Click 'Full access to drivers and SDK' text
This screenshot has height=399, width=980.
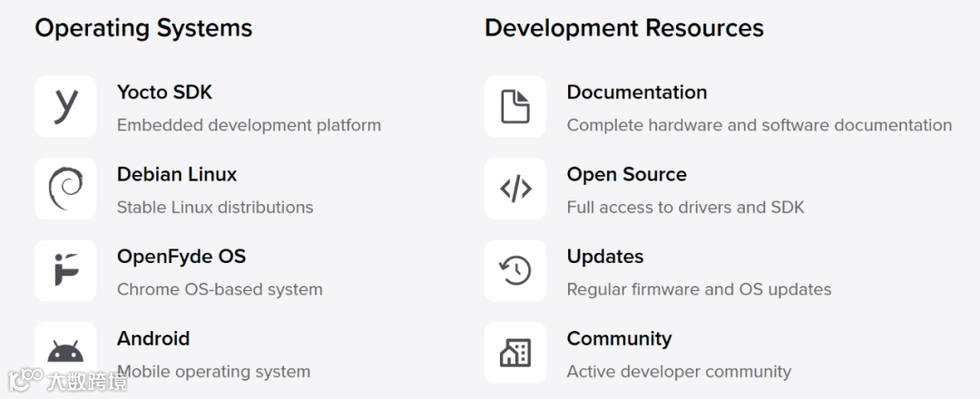pyautogui.click(x=686, y=207)
